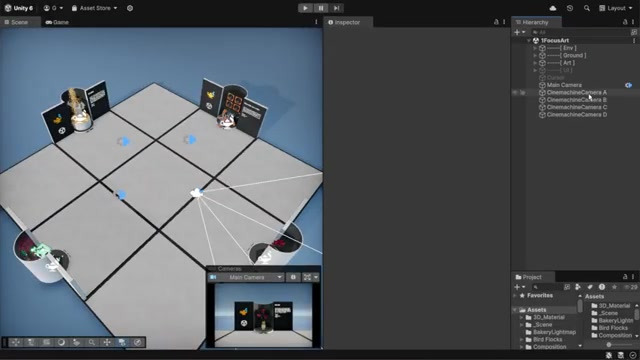Select the Rotate tool in Scene toolbar
This screenshot has width=640, height=360.
[x=61, y=342]
